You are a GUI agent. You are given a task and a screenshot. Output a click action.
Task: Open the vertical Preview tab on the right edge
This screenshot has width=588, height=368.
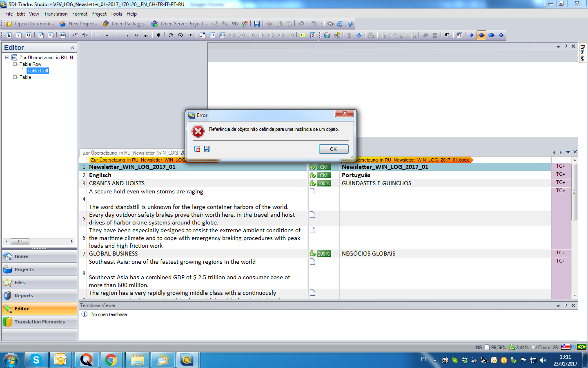[583, 53]
